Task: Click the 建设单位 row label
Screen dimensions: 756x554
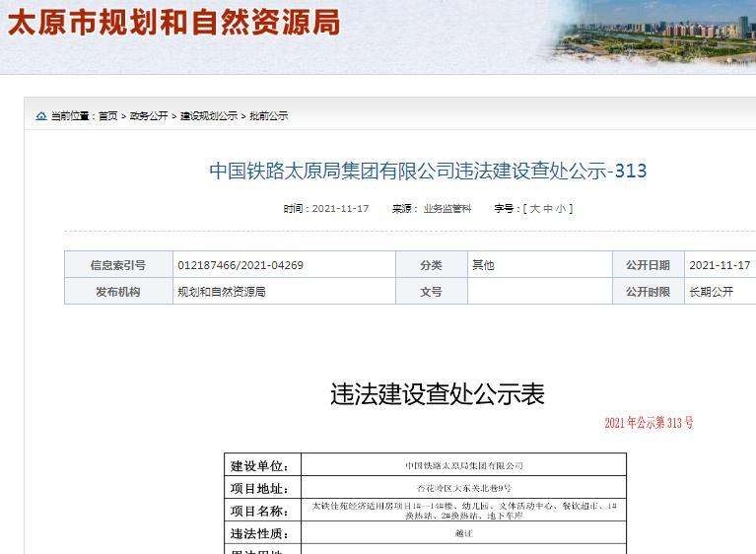Action: 263,465
